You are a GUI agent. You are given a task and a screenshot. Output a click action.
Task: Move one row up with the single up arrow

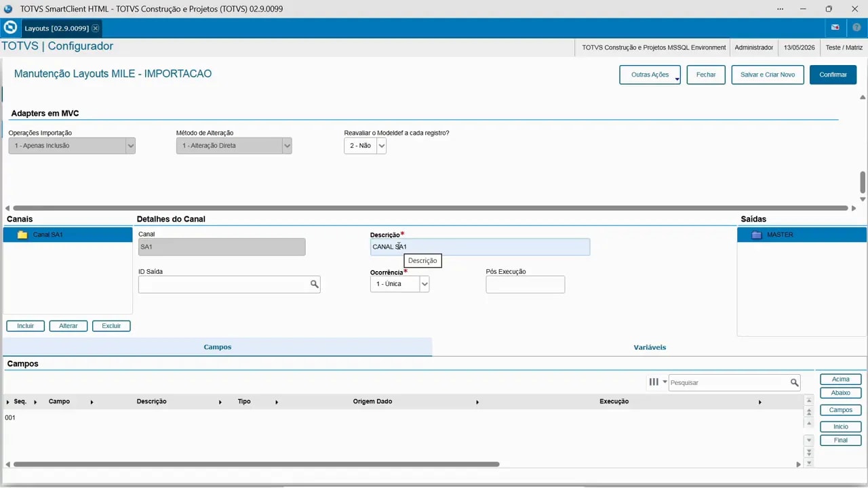coord(809,424)
